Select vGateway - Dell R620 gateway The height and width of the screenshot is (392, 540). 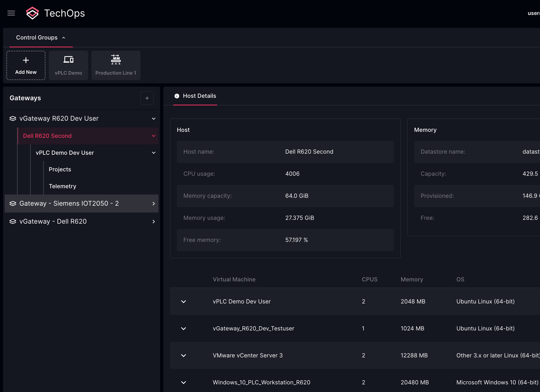[82, 221]
